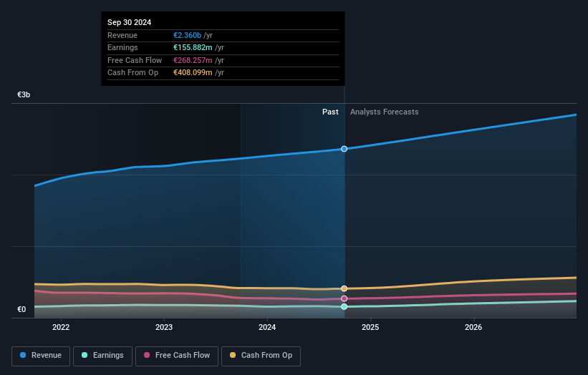Click the €0 y-axis label

[21, 309]
